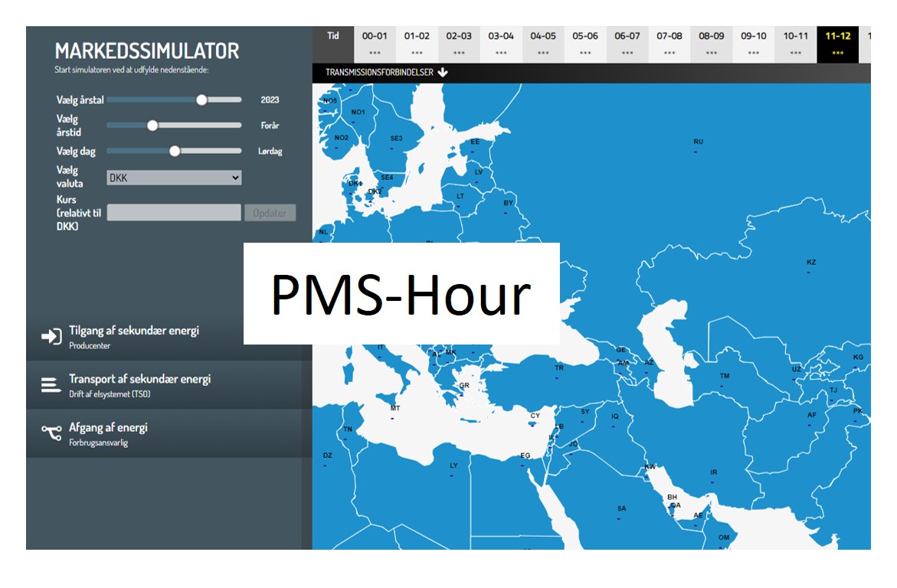Click the down arrow next to Transmissionsforbindelser
This screenshot has height=588, width=897.
coord(443,73)
